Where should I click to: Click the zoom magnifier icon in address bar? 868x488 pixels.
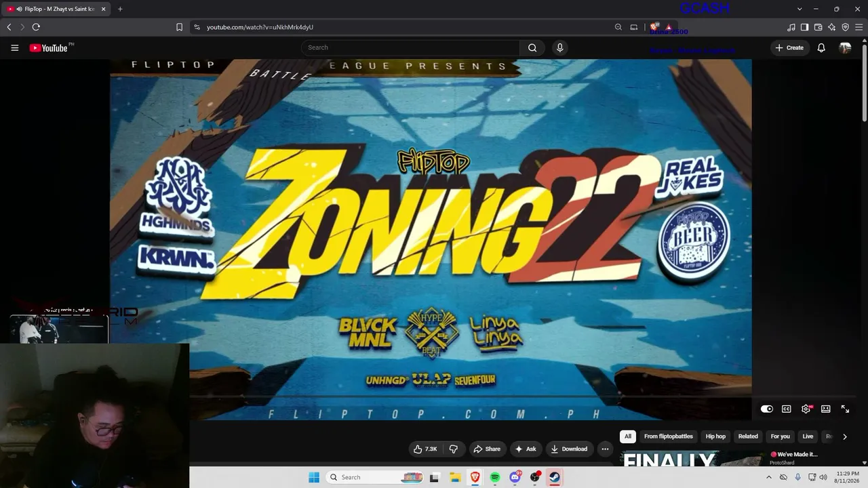point(618,27)
